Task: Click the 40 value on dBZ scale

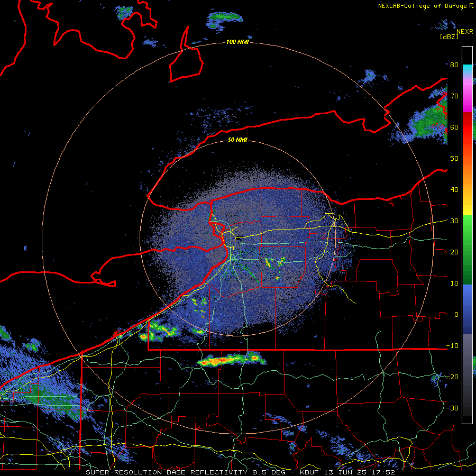Action: (x=454, y=190)
